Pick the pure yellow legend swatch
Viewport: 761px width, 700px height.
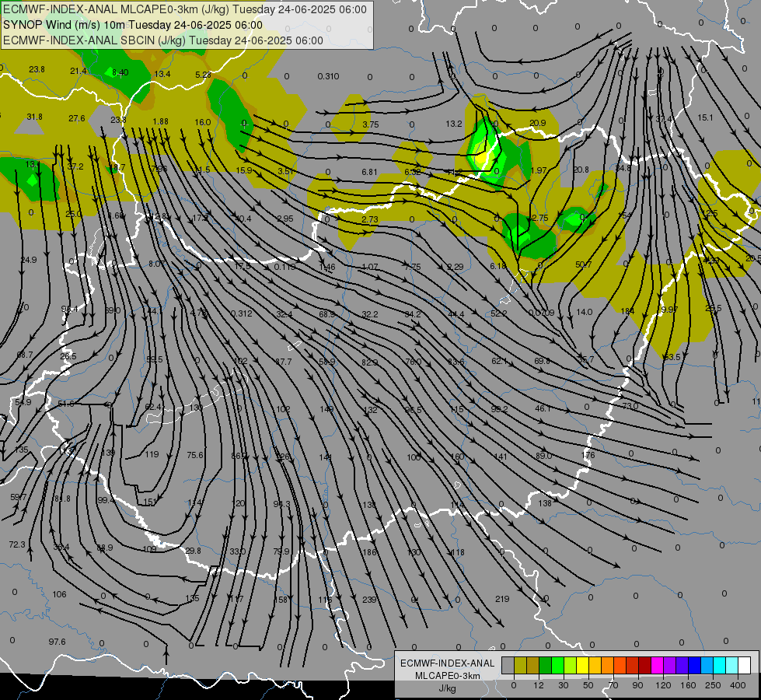pyautogui.click(x=582, y=666)
